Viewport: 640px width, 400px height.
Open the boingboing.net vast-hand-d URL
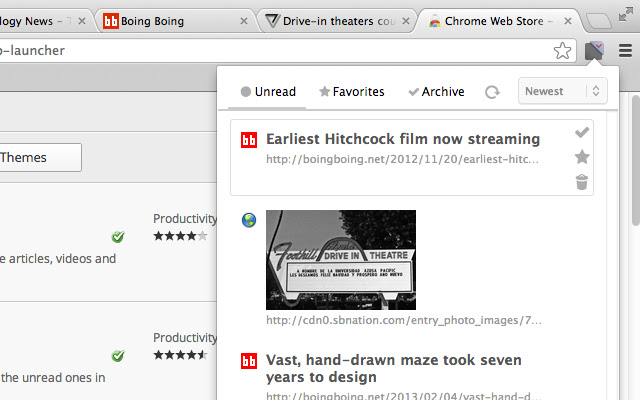(x=404, y=395)
